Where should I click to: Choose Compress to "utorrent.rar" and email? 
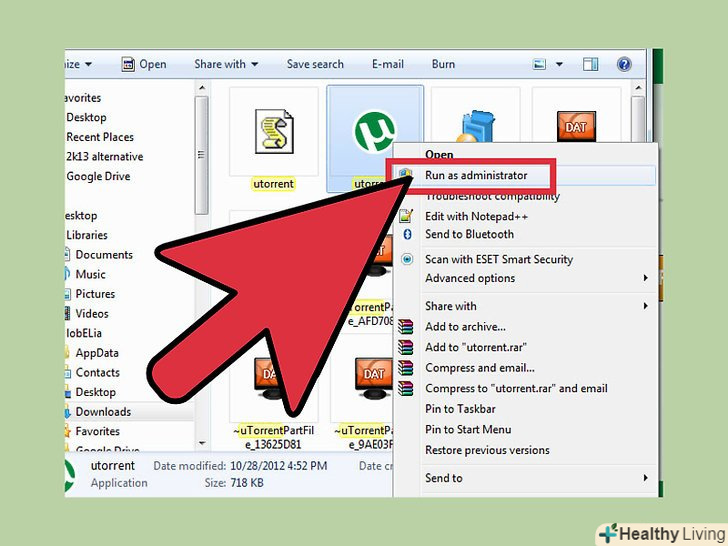click(516, 388)
